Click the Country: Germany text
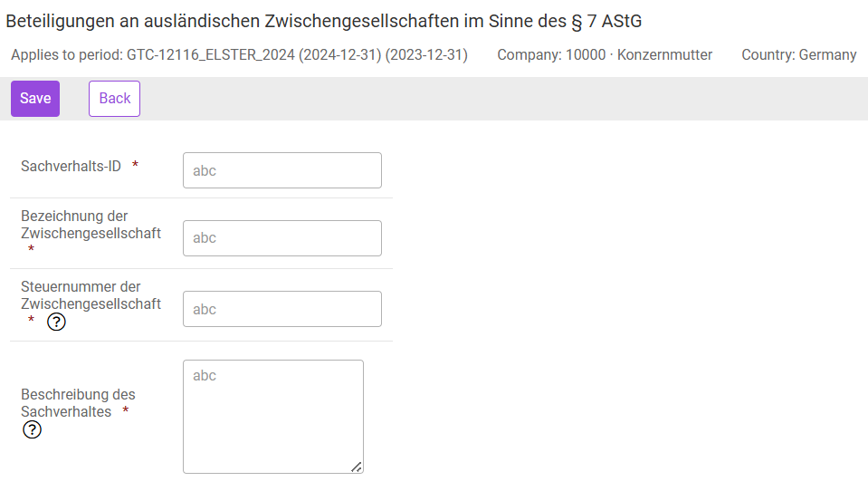This screenshot has width=868, height=491. (x=799, y=55)
